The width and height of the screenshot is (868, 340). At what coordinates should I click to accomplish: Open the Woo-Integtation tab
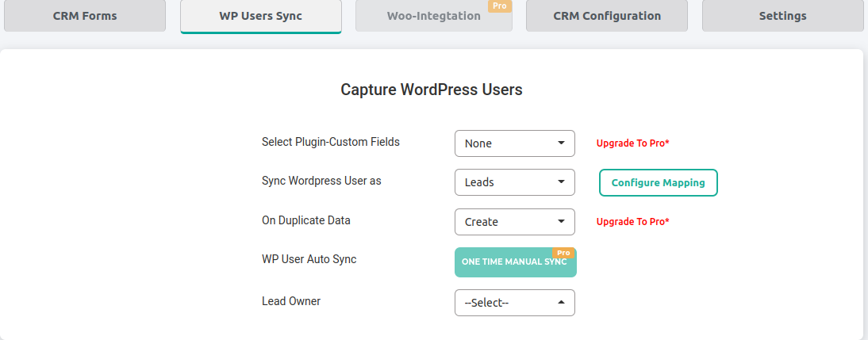434,16
